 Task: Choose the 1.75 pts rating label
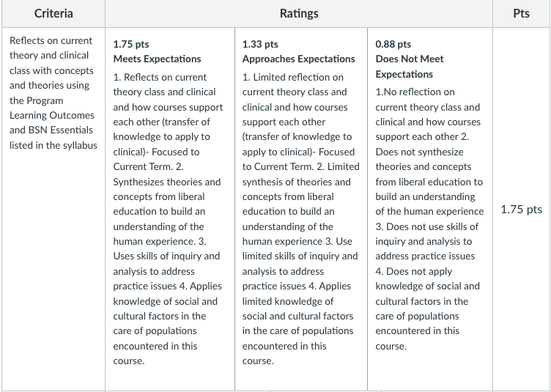pyautogui.click(x=131, y=44)
